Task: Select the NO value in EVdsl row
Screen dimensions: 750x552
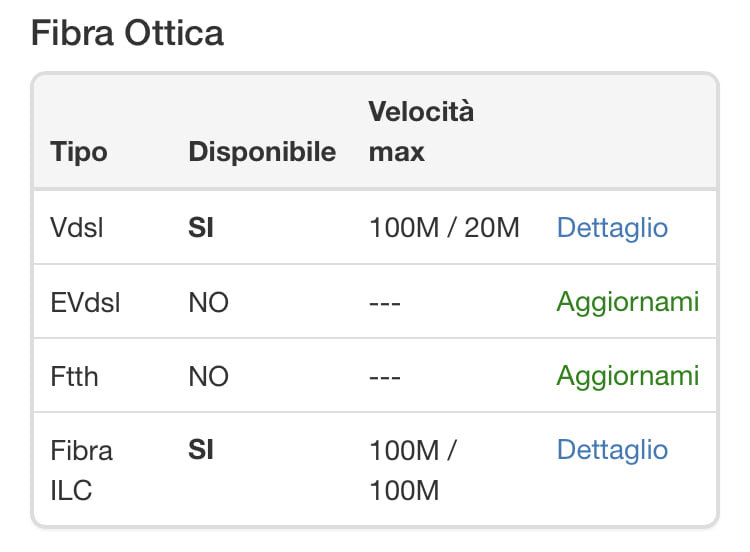Action: pyautogui.click(x=208, y=302)
